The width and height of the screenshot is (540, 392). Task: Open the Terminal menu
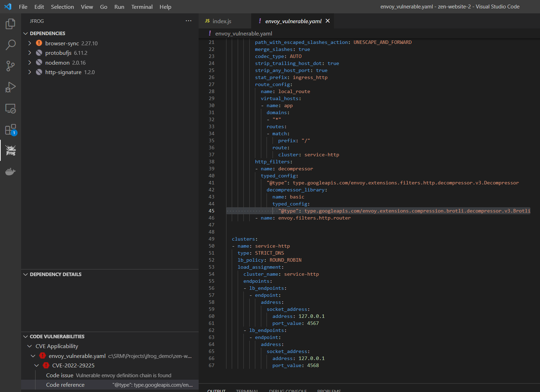[x=142, y=7]
